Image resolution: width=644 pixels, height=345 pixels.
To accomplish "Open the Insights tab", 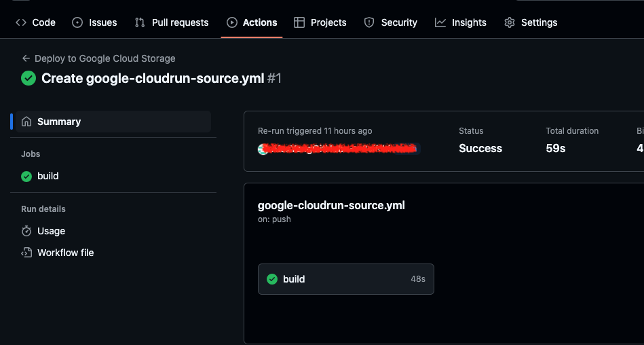I will pyautogui.click(x=461, y=22).
